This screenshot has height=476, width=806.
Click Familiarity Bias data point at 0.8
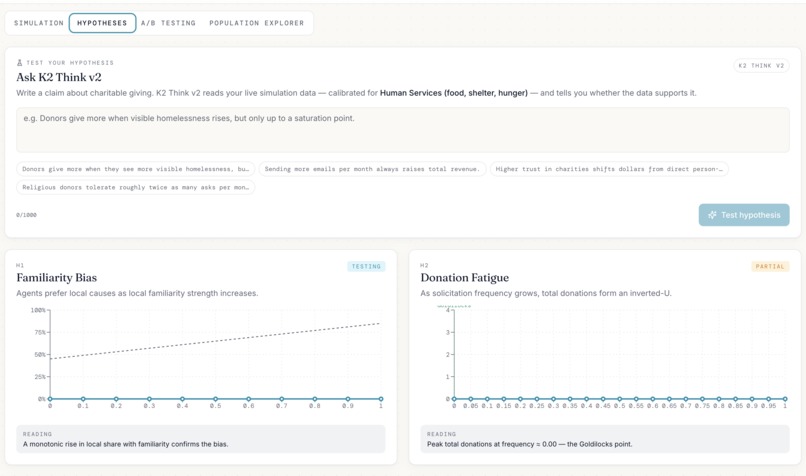coord(315,399)
